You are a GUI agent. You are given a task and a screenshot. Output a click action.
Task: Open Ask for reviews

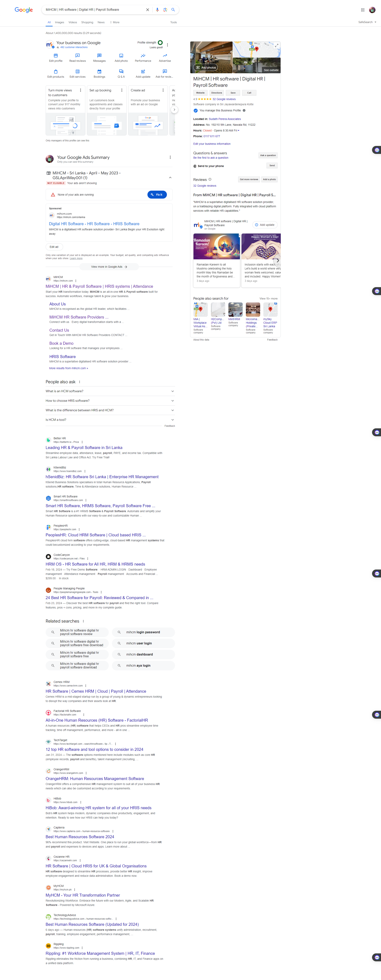pyautogui.click(x=164, y=74)
